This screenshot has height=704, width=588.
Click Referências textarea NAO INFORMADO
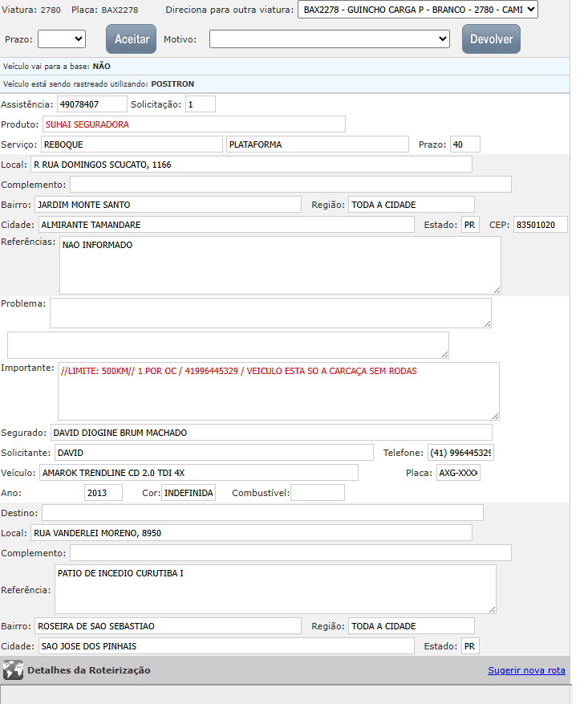click(280, 266)
